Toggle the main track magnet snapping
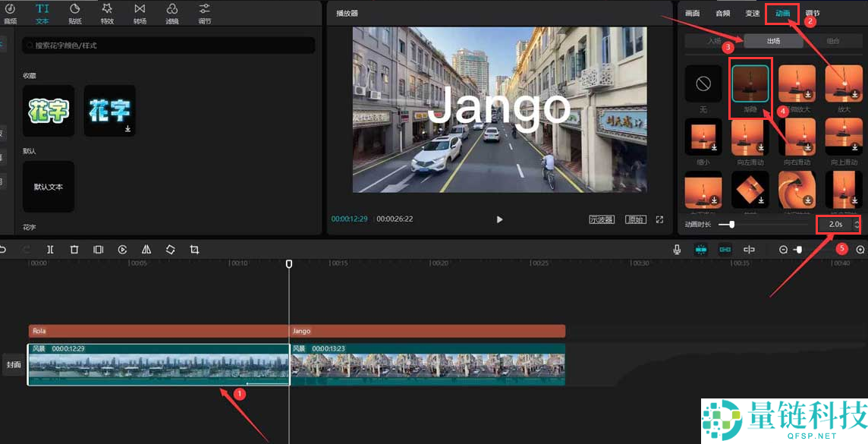 coord(701,250)
